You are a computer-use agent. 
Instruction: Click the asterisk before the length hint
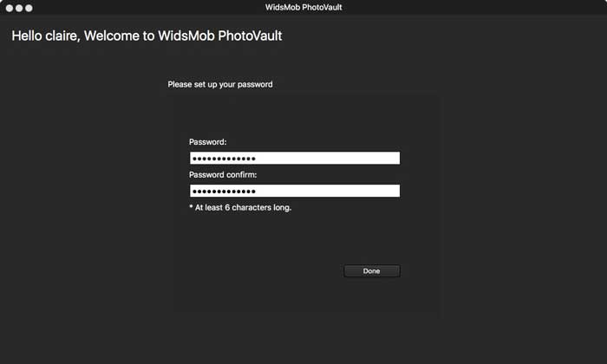pyautogui.click(x=192, y=206)
